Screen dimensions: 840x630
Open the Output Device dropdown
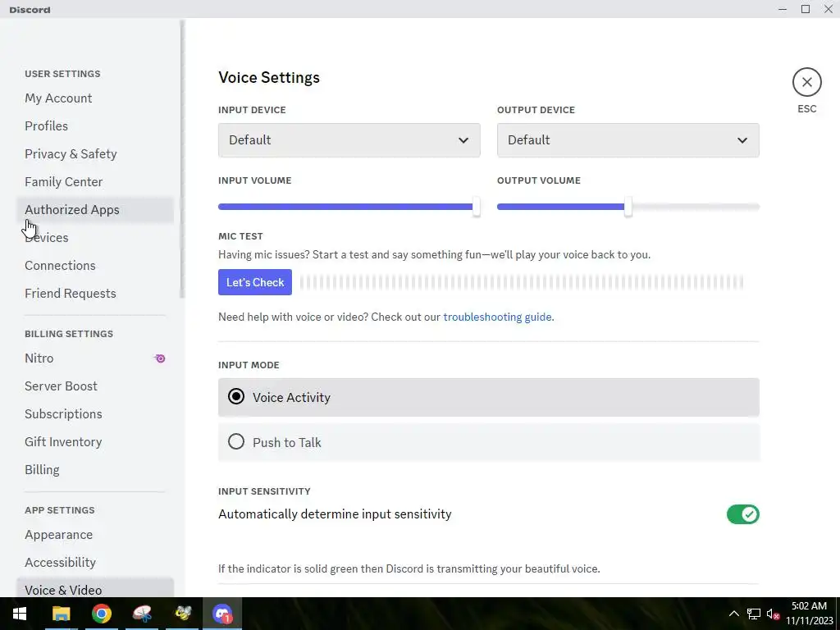tap(628, 140)
